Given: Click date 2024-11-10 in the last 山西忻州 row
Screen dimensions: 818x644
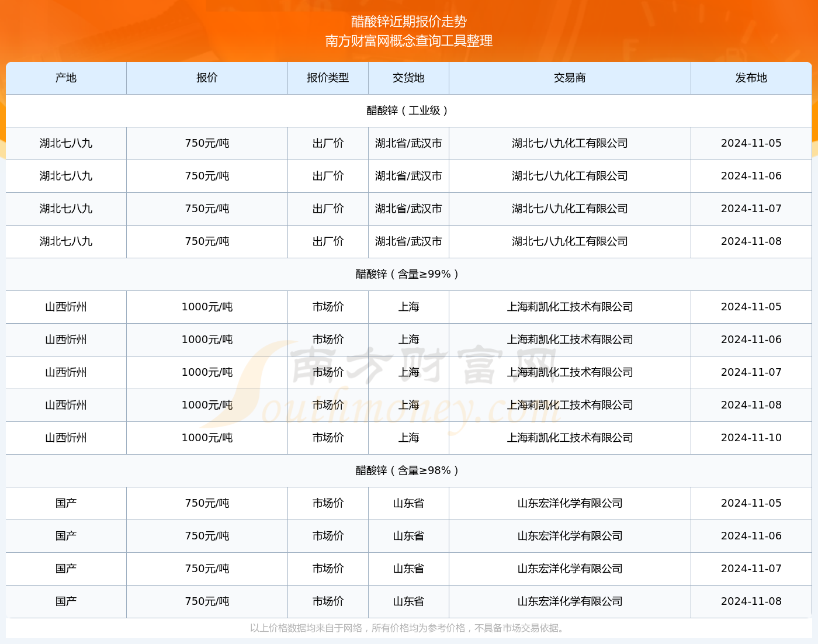Looking at the screenshot, I should coord(751,438).
